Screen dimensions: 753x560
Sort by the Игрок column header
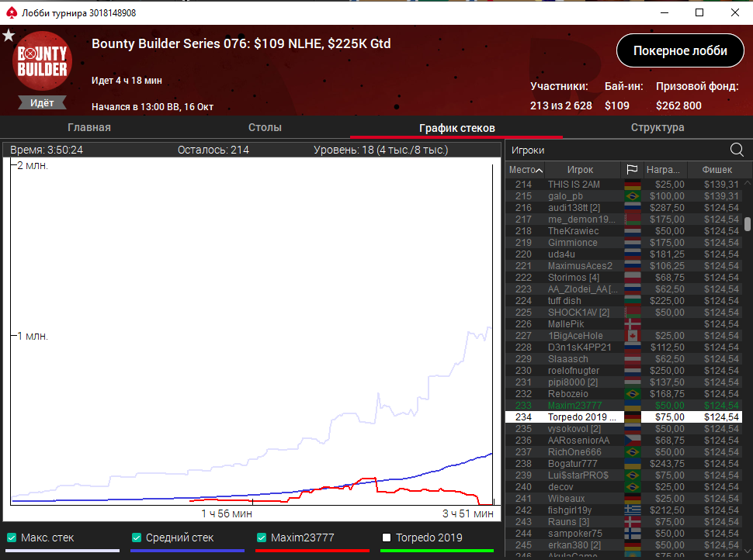(x=580, y=170)
